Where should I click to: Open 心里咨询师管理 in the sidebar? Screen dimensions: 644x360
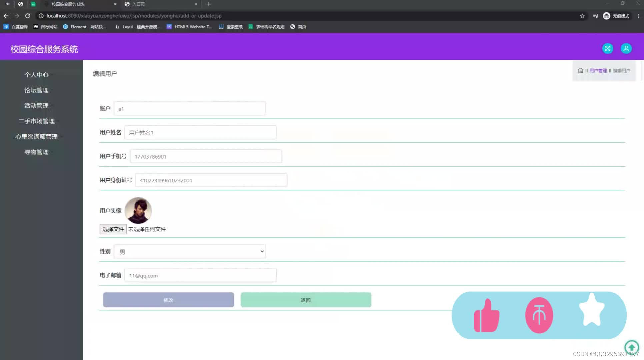click(x=36, y=136)
